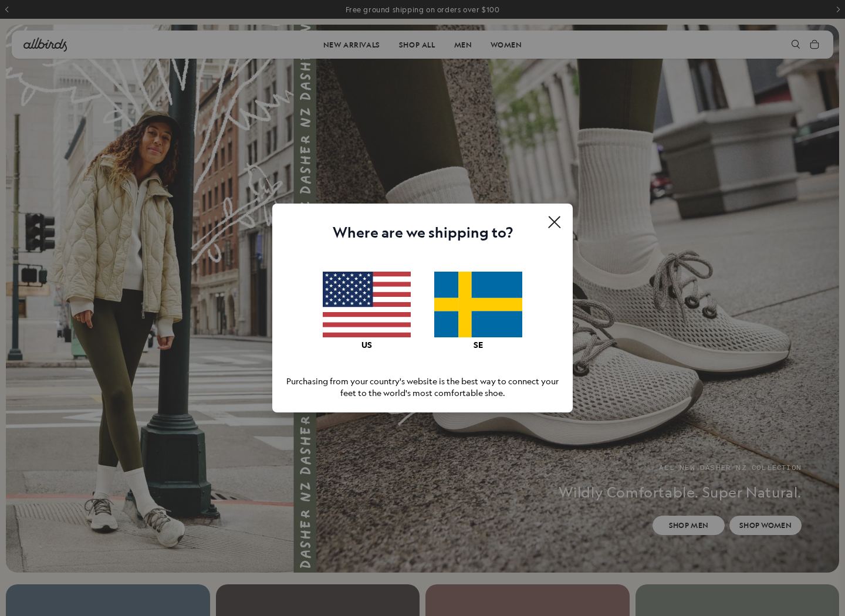Open the dark brown product tile
The image size is (845, 616).
(317, 600)
